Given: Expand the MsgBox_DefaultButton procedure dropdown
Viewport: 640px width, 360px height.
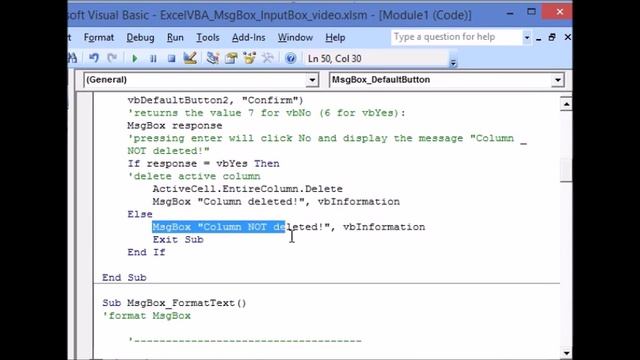Looking at the screenshot, I should (558, 80).
